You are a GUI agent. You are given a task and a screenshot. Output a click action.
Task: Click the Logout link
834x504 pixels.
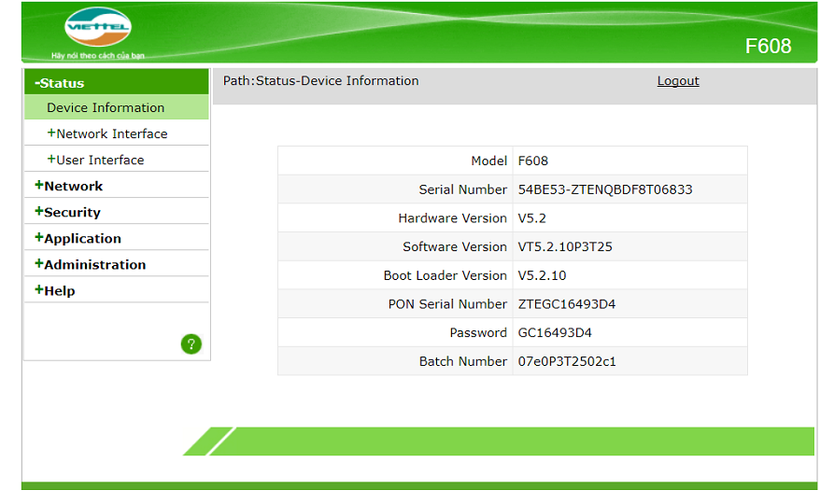678,81
